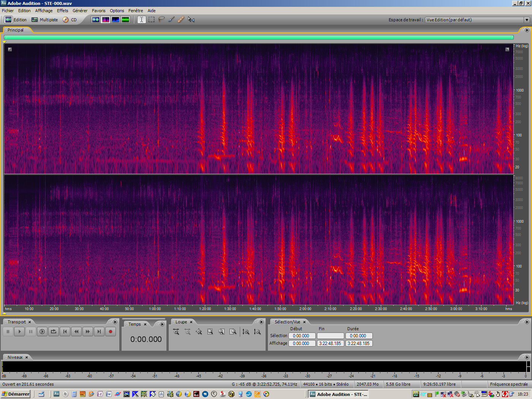Select the effects paintbrush tool
The image size is (532, 399).
click(171, 19)
